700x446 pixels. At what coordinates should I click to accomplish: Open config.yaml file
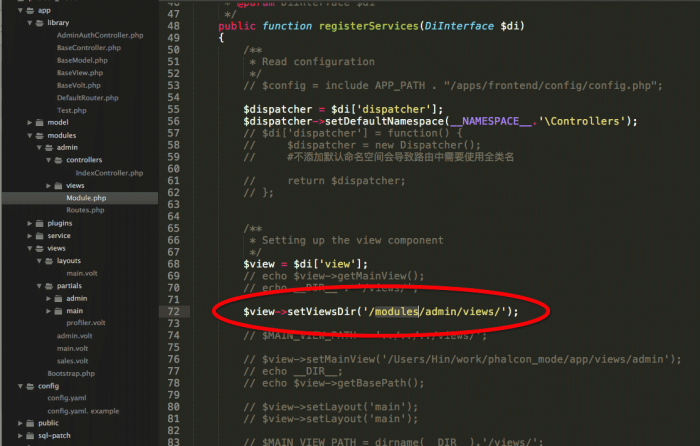(68, 397)
